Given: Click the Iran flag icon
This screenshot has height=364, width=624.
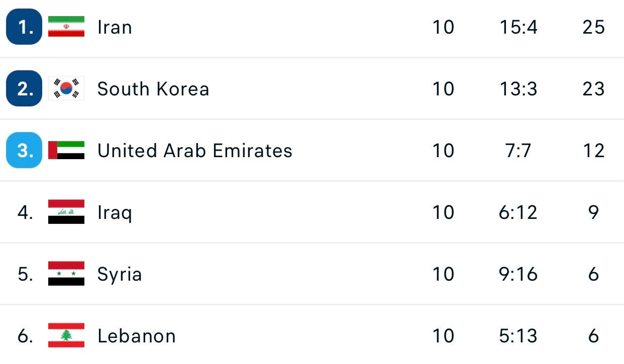Looking at the screenshot, I should [66, 27].
